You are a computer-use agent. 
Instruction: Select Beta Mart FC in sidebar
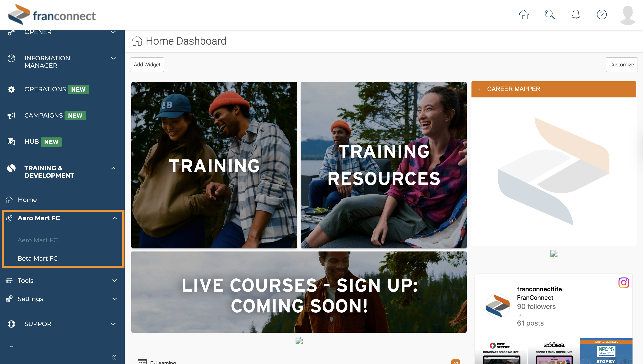pyautogui.click(x=38, y=258)
